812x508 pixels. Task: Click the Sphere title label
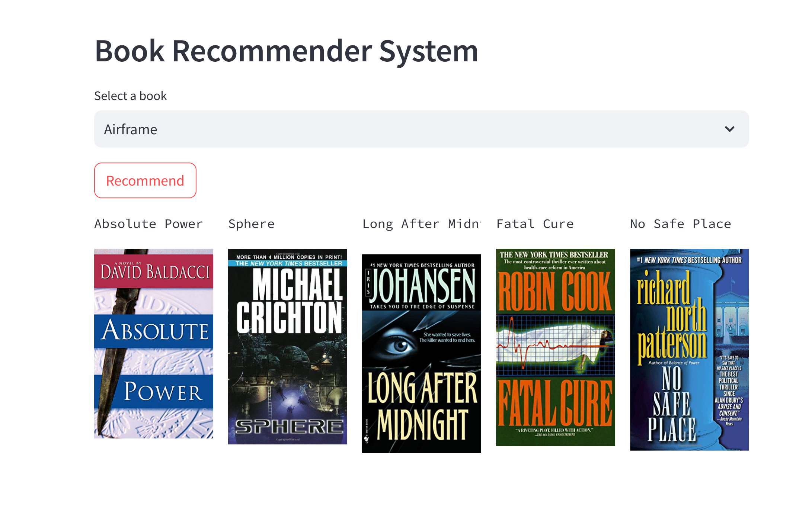tap(252, 224)
